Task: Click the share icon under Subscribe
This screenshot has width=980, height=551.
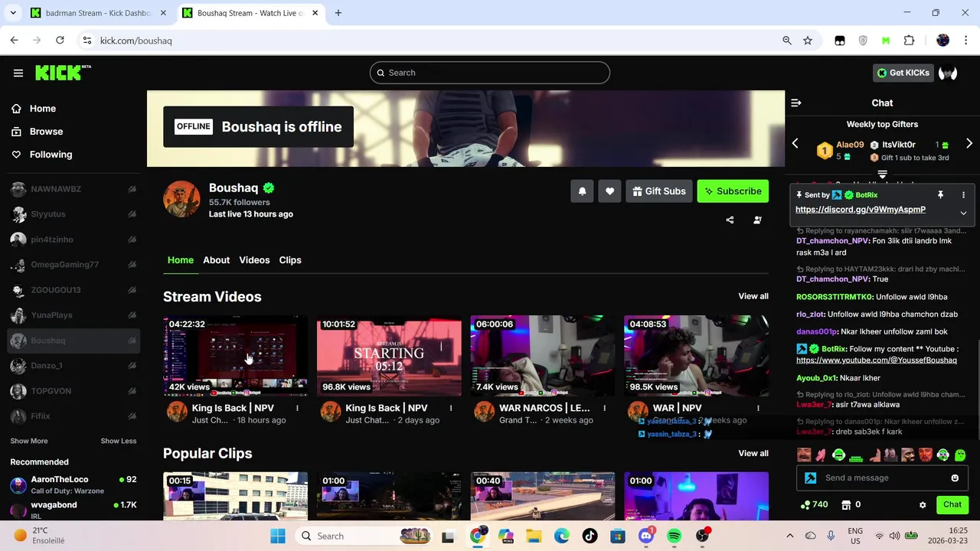Action: 730,220
